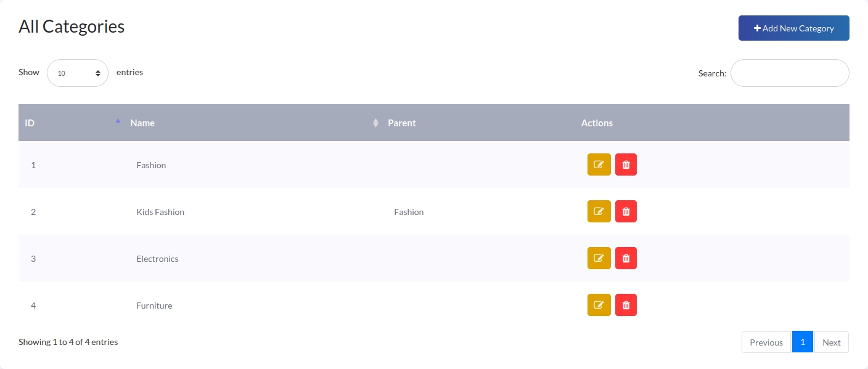Click the Actions column header

click(x=597, y=123)
